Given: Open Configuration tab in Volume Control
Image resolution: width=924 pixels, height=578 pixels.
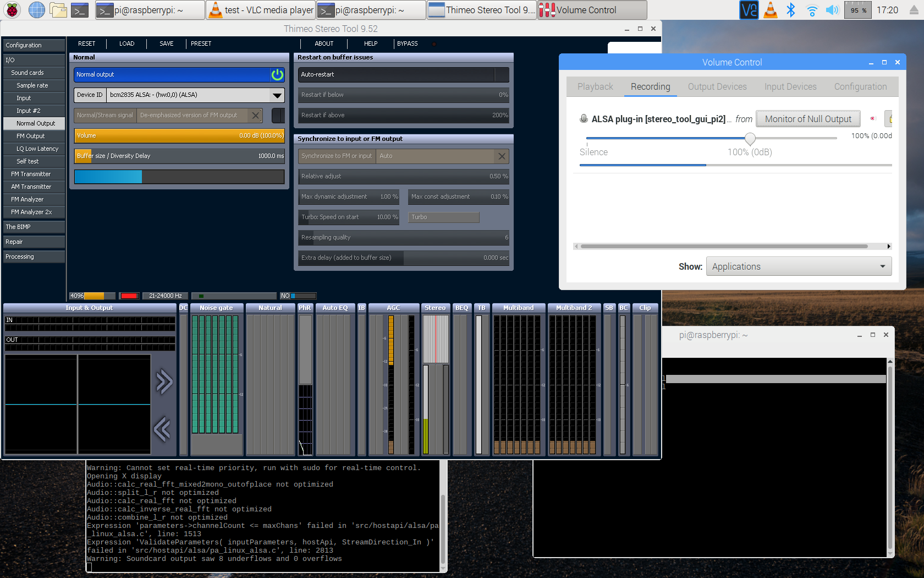Looking at the screenshot, I should [860, 86].
